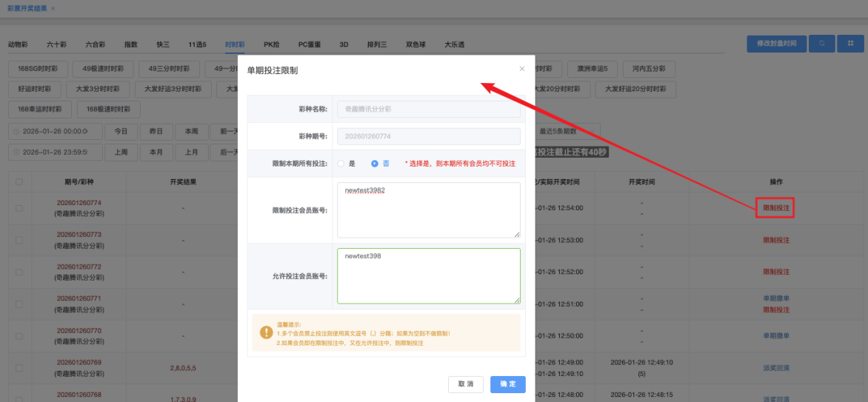Click the refresh icon button
The image size is (868, 402).
pyautogui.click(x=821, y=44)
